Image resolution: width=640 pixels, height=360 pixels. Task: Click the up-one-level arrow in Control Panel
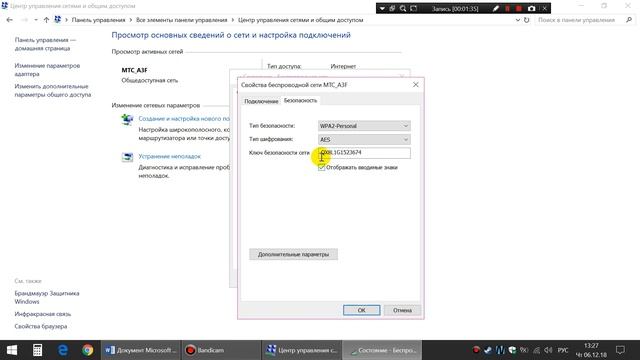pyautogui.click(x=46, y=20)
